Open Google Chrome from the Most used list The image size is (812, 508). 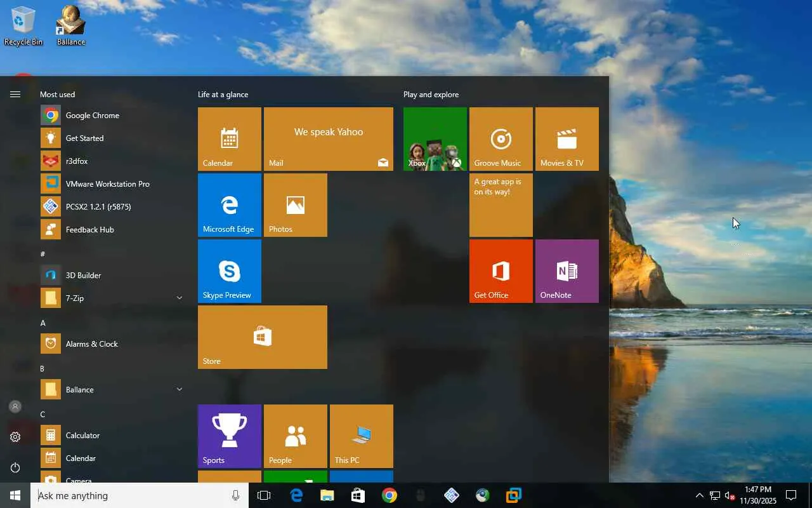coord(112,116)
